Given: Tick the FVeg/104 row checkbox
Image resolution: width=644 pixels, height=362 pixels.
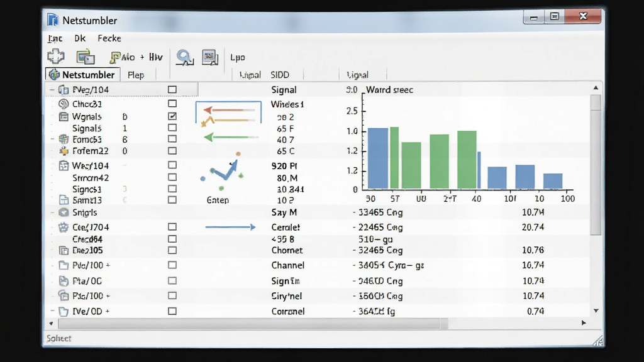Looking at the screenshot, I should click(172, 89).
